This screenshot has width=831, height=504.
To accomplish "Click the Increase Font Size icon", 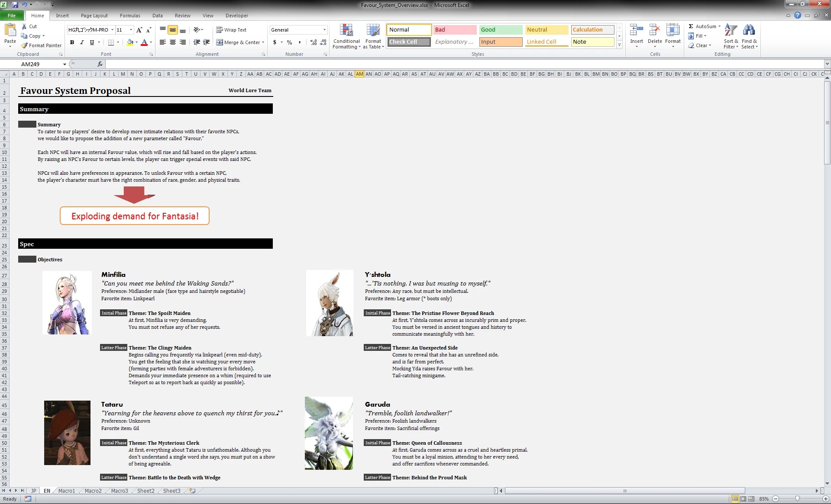I will pyautogui.click(x=139, y=30).
